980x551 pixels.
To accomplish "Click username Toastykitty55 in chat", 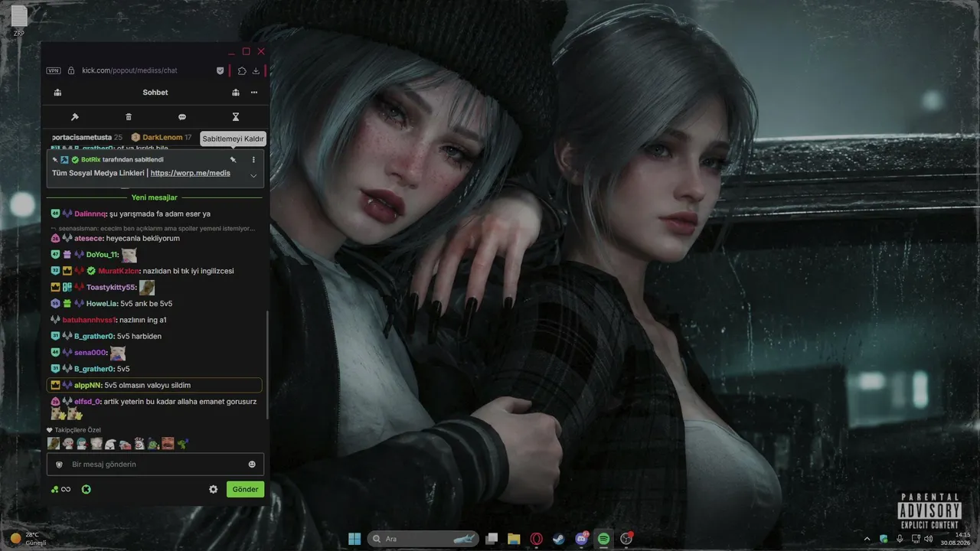I will tap(112, 288).
